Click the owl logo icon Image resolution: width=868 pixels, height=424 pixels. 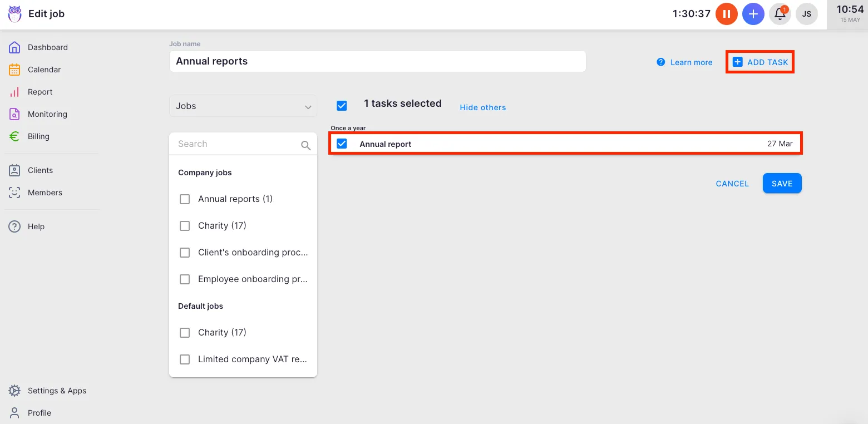point(14,14)
